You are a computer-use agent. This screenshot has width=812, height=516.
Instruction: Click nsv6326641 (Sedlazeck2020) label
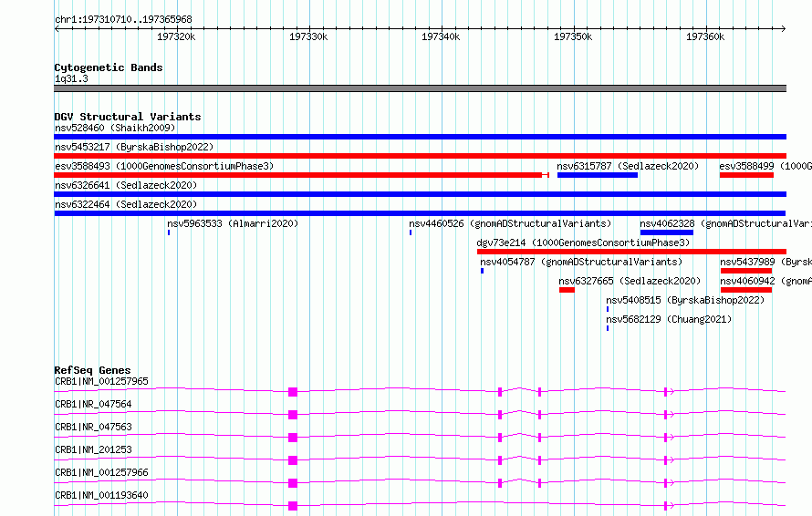[126, 185]
